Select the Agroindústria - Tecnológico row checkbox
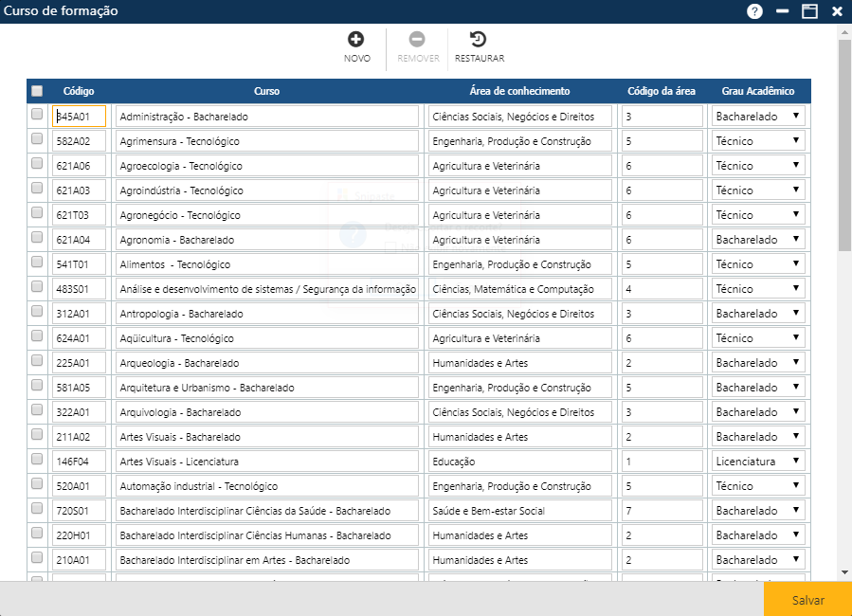 pos(37,188)
